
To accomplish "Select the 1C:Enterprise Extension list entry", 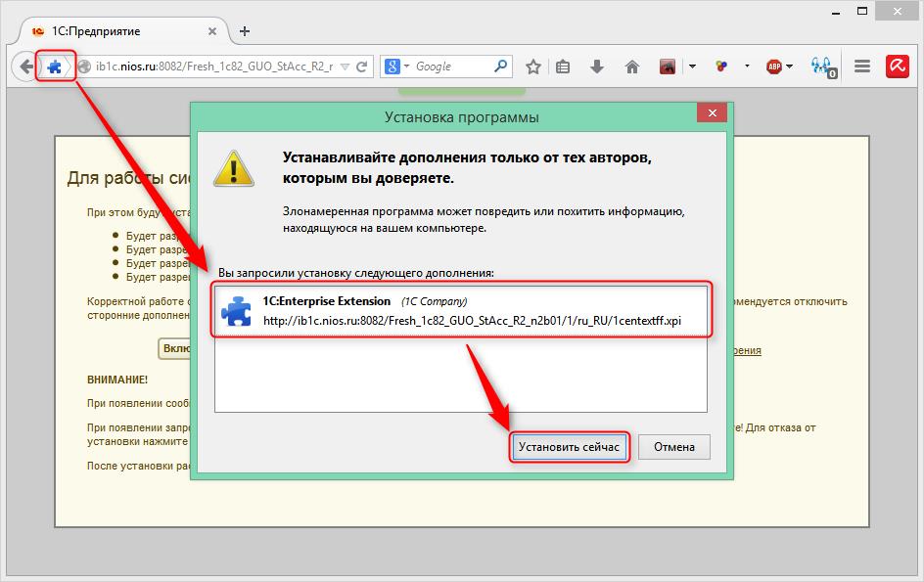I will [461, 310].
